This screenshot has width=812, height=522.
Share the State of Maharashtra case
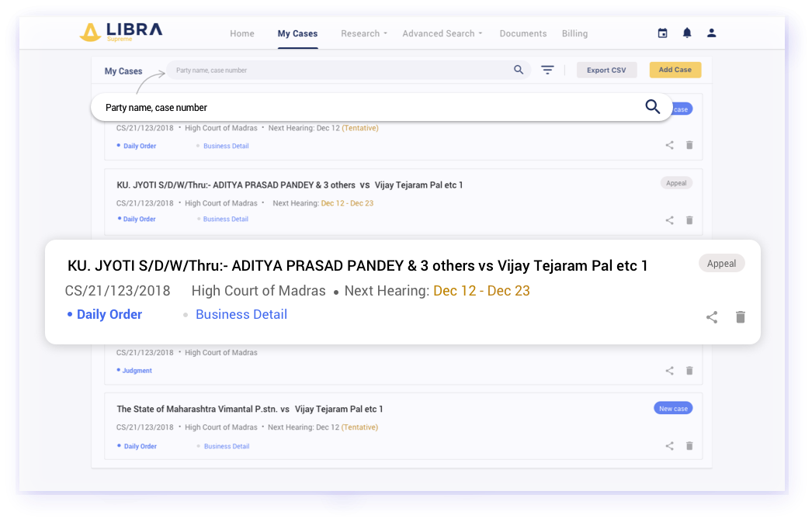pyautogui.click(x=669, y=446)
